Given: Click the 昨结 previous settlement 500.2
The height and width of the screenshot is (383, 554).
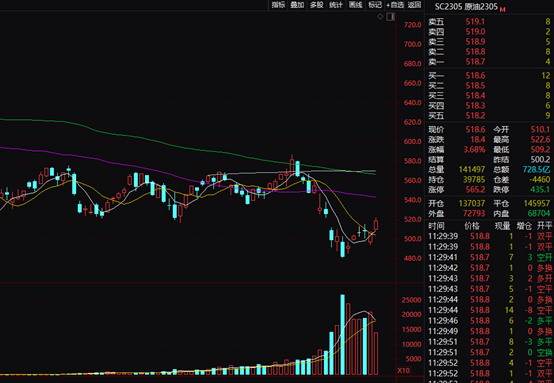Looking at the screenshot, I should [540, 160].
